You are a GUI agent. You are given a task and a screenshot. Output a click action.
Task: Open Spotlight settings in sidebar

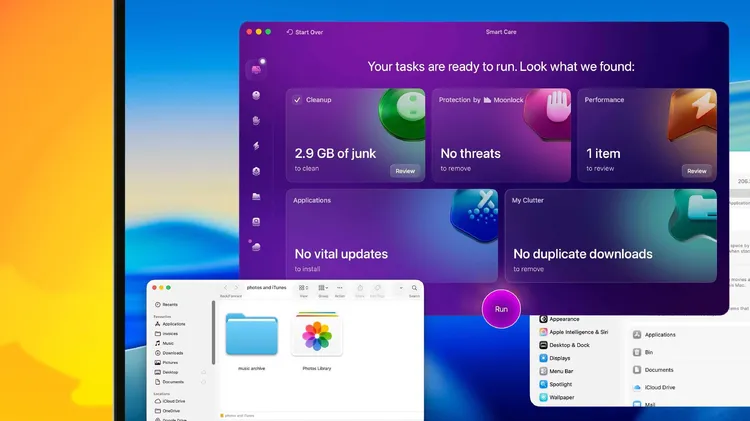tap(561, 384)
